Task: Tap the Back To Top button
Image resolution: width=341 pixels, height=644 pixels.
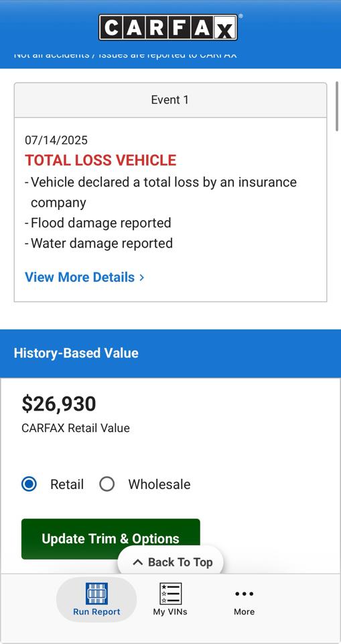Action: (171, 562)
